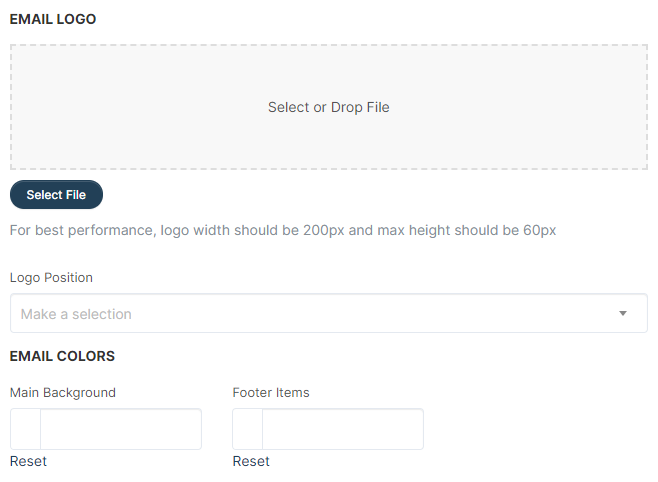Reset the Main Background color
Image resolution: width=658 pixels, height=482 pixels.
[28, 461]
